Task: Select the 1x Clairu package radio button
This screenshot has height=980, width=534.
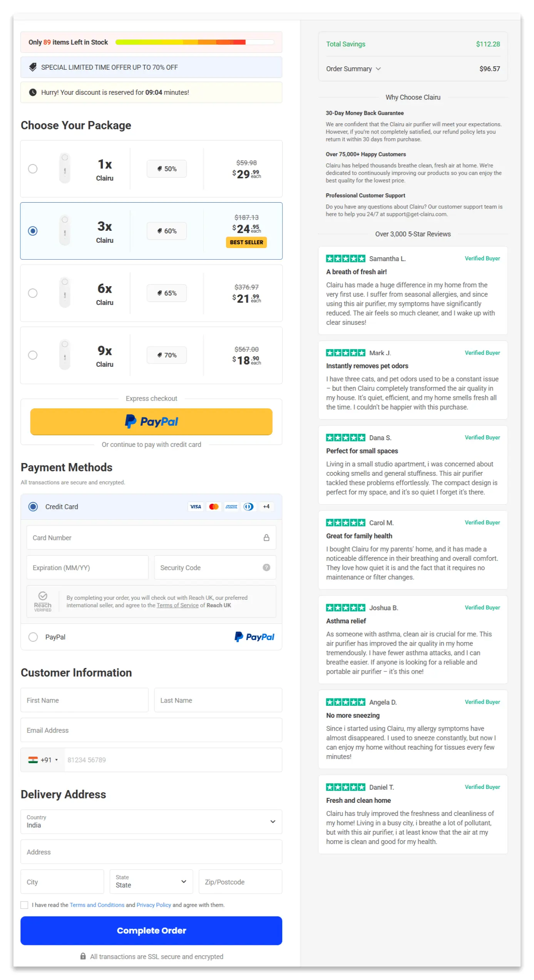Action: [33, 169]
